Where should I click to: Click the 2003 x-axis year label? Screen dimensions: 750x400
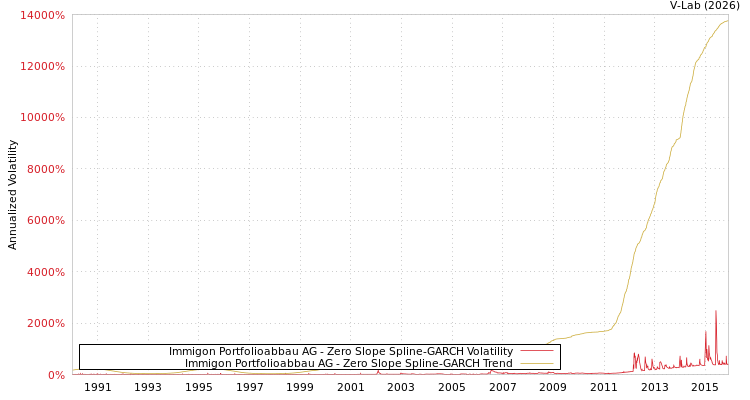[x=401, y=387]
